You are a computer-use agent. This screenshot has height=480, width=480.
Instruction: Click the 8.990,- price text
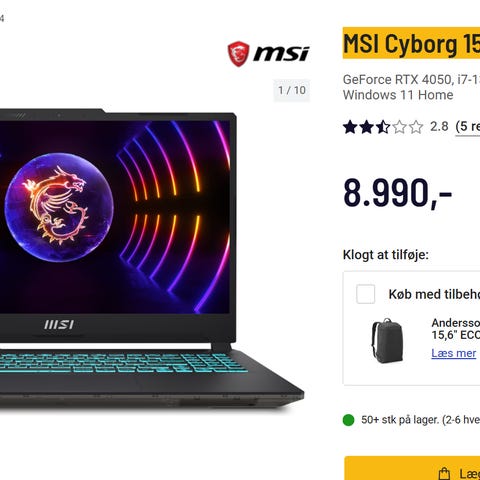point(397,193)
